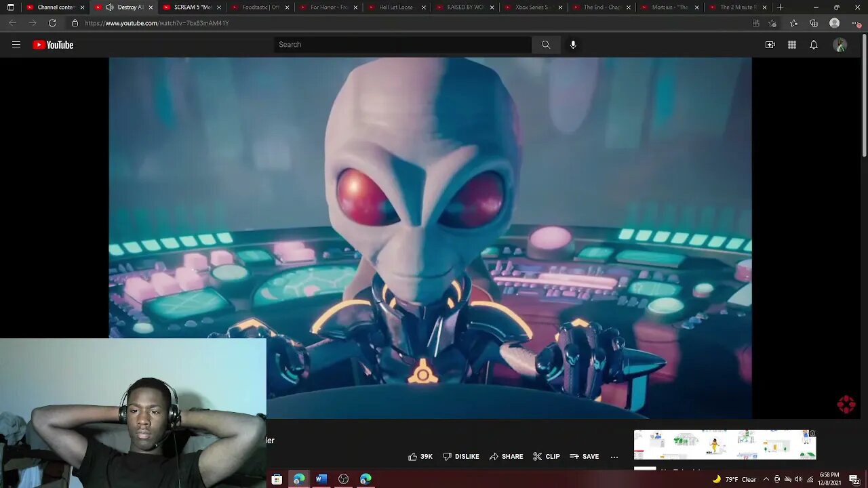Open the browser settings and more menu

coord(856,23)
